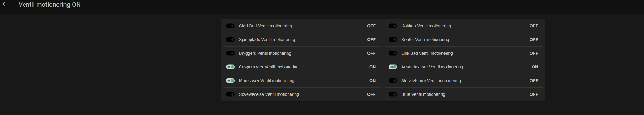
Task: Select the Ventil motionering ON page title
Action: click(49, 5)
